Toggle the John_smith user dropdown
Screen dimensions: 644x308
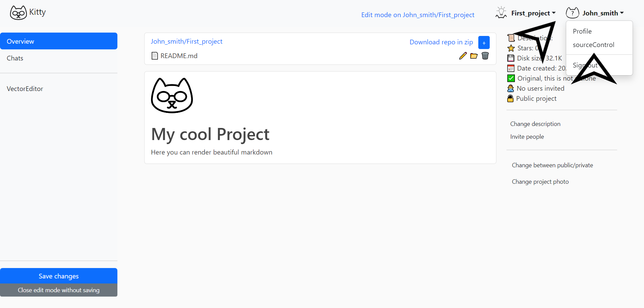click(x=603, y=13)
